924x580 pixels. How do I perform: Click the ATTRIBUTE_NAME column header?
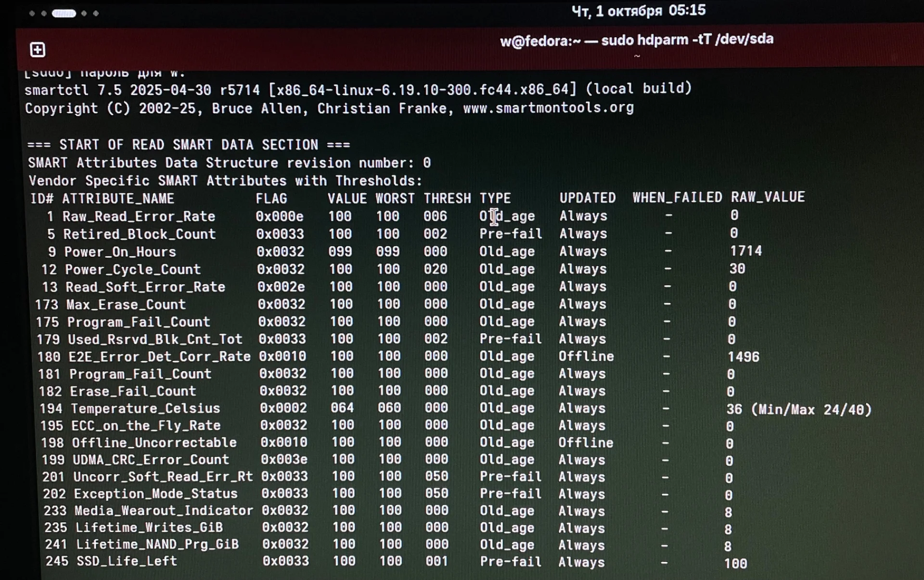pyautogui.click(x=118, y=199)
